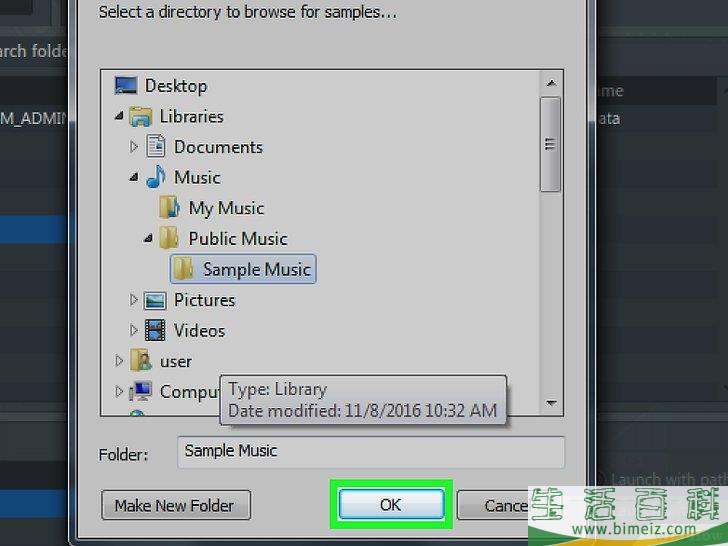Click the user profile folder icon
The height and width of the screenshot is (546, 728).
pos(141,361)
